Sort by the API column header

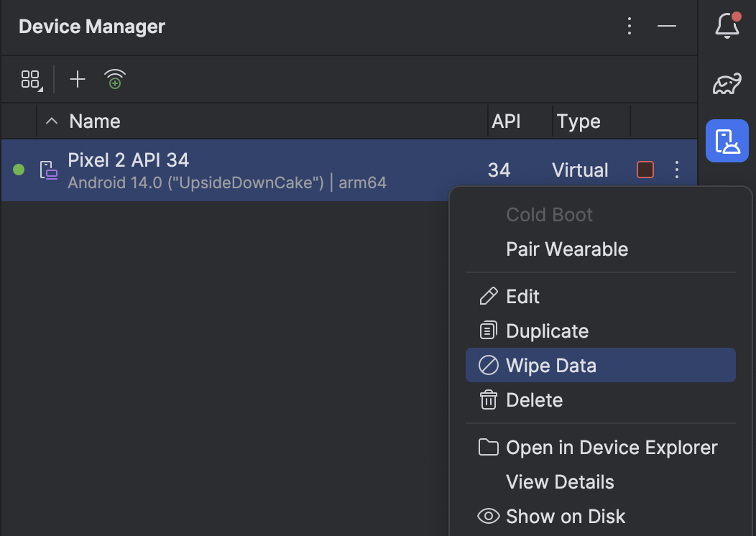tap(506, 121)
